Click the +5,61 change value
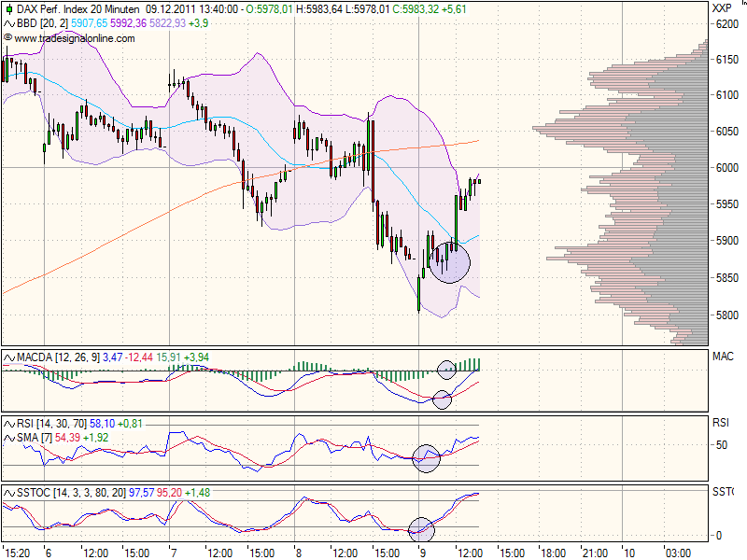 455,9
